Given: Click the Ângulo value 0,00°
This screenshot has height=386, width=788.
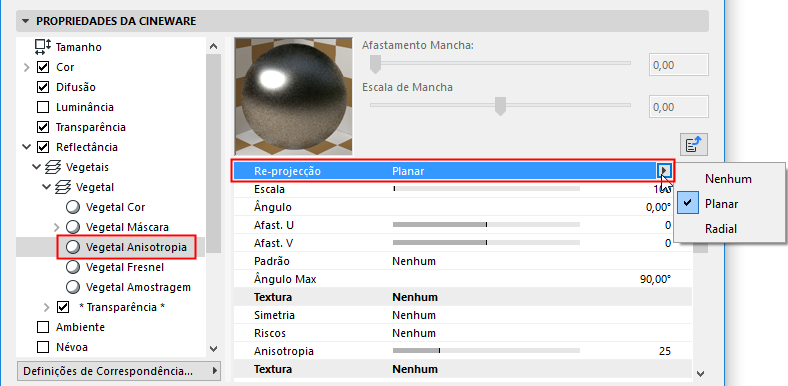Looking at the screenshot, I should coord(658,207).
